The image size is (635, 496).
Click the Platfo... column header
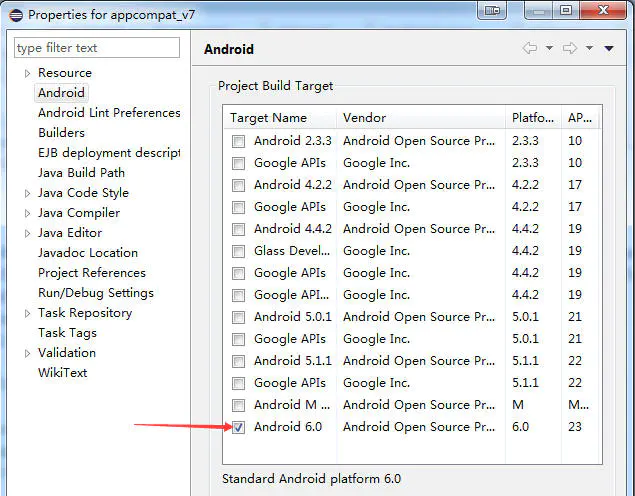(x=533, y=118)
